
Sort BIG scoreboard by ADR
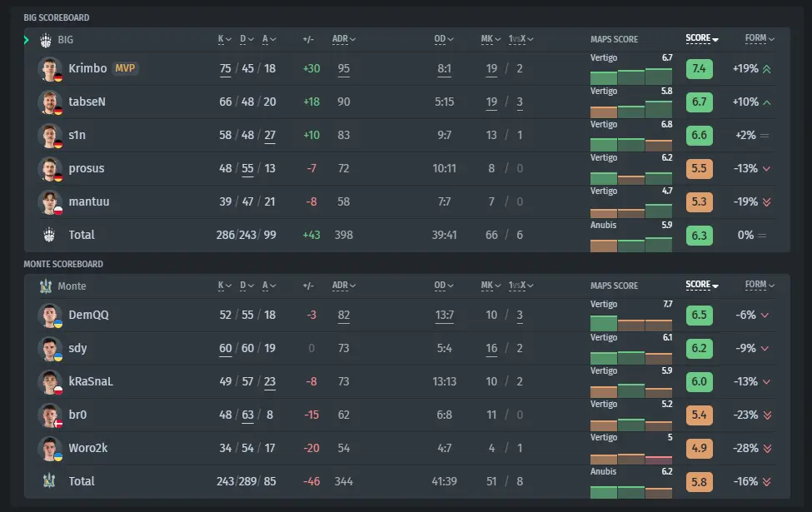click(343, 39)
